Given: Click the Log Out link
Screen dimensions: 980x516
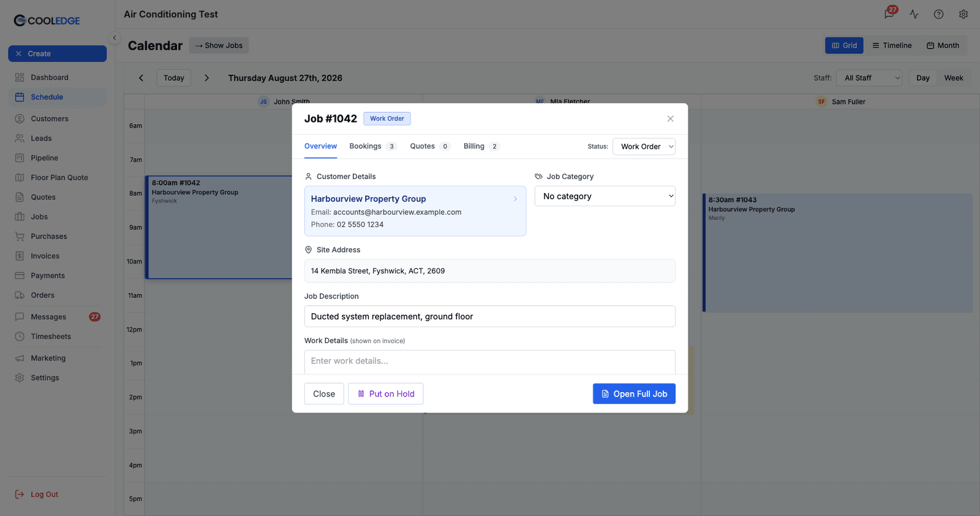Looking at the screenshot, I should click(x=37, y=495).
